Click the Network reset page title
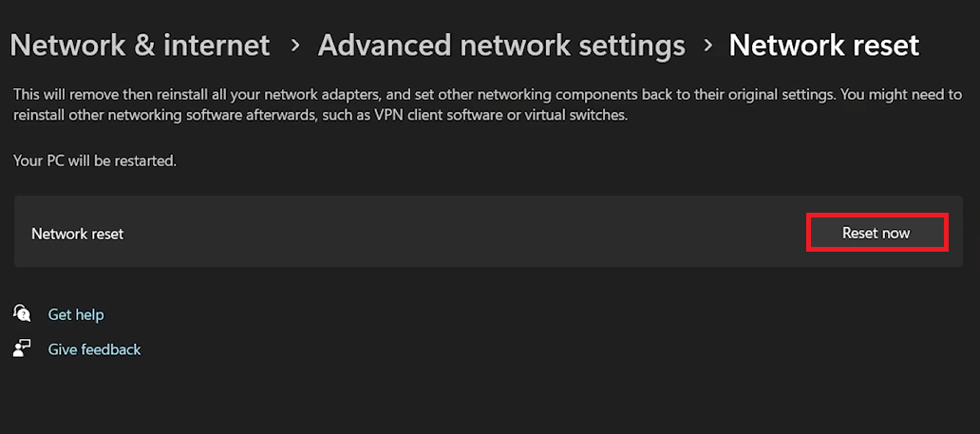This screenshot has height=434, width=980. tap(824, 45)
